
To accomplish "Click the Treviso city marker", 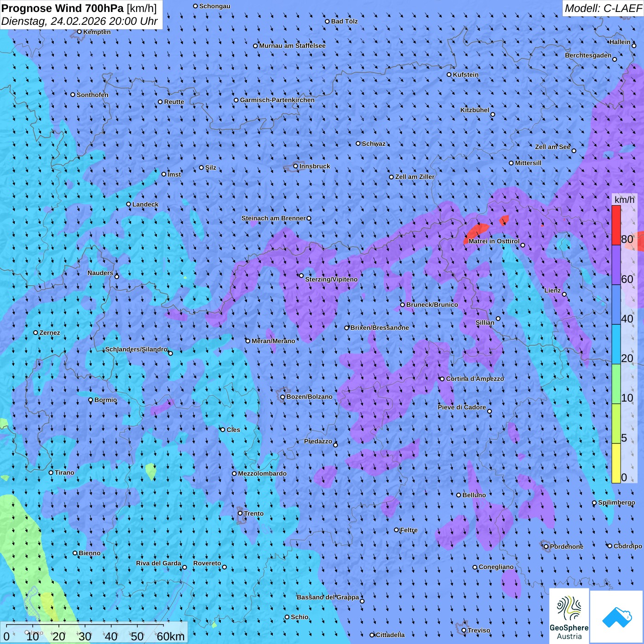I will coord(464,631).
